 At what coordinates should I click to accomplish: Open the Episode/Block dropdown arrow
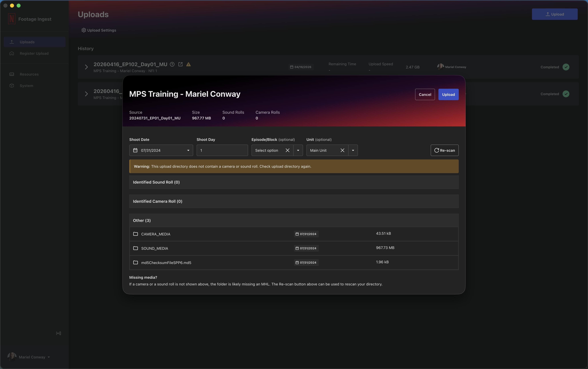pos(298,150)
